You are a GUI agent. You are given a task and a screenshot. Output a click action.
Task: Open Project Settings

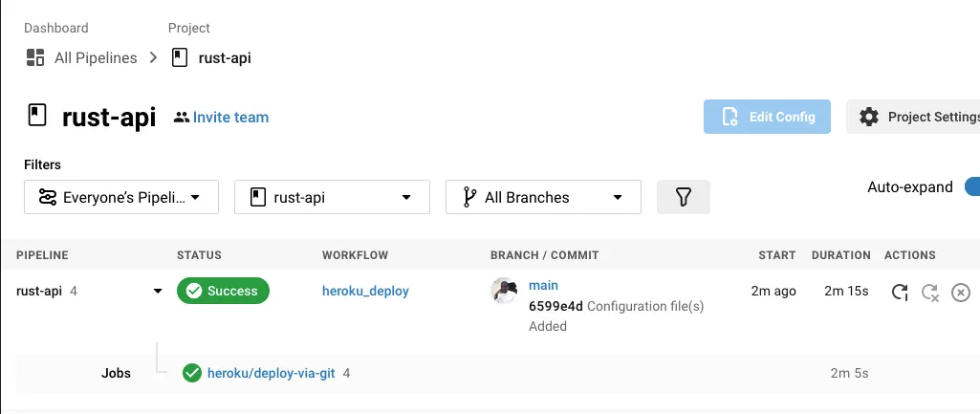click(x=913, y=117)
